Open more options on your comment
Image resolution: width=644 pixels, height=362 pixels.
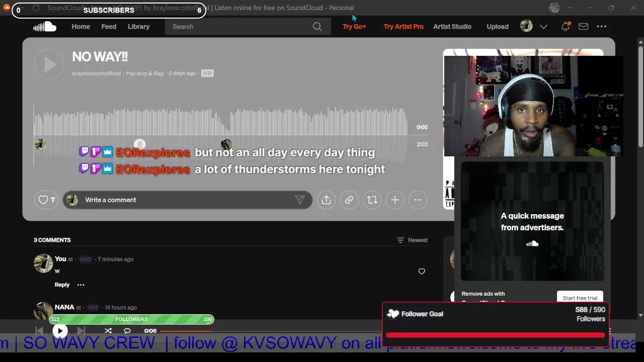pyautogui.click(x=80, y=285)
